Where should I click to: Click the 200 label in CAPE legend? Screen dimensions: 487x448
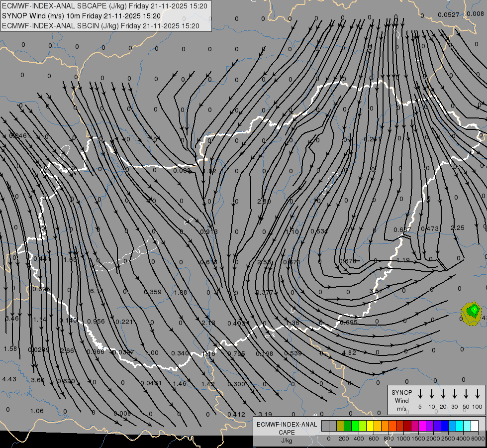point(344,439)
